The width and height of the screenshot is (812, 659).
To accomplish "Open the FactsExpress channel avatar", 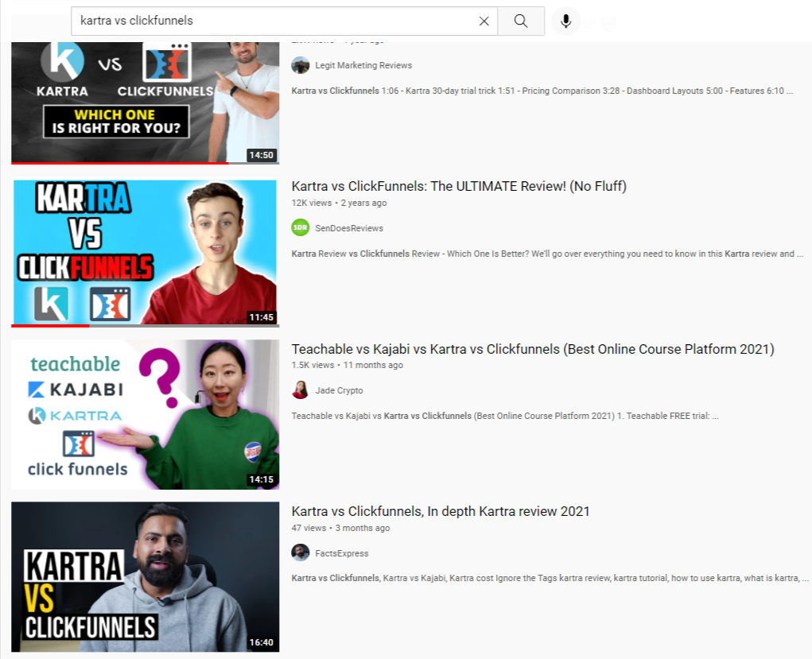I will coord(301,553).
